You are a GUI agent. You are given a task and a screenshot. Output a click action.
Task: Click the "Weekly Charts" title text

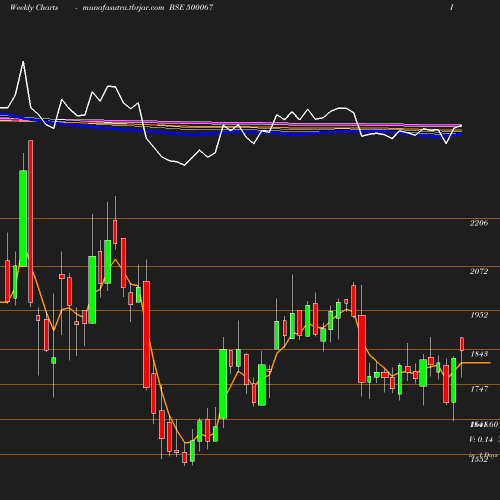point(34,7)
